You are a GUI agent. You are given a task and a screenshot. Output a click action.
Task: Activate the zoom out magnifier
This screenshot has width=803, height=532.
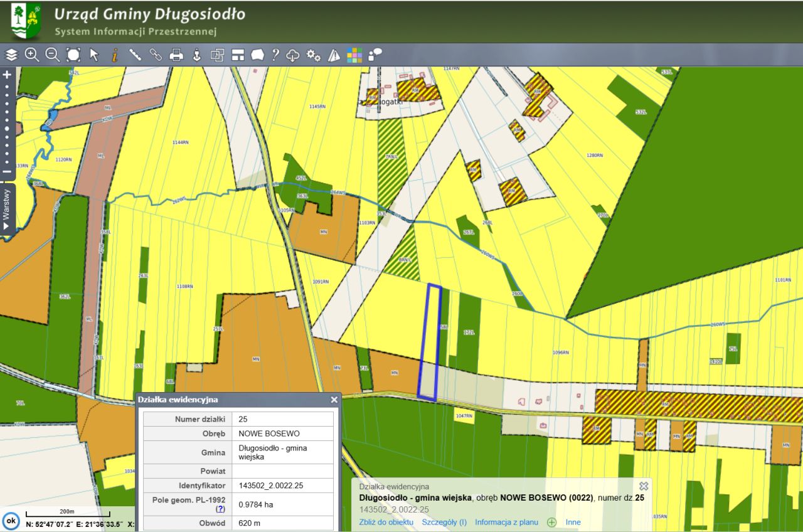pyautogui.click(x=53, y=55)
